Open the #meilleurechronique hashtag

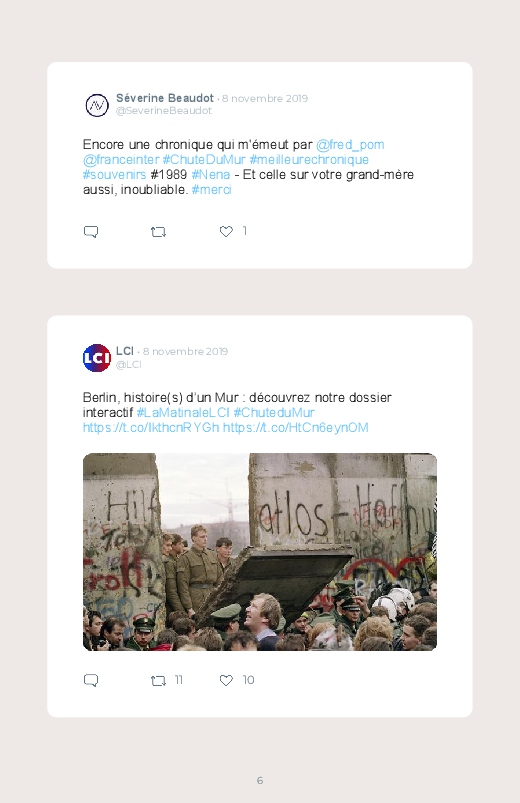(x=309, y=160)
